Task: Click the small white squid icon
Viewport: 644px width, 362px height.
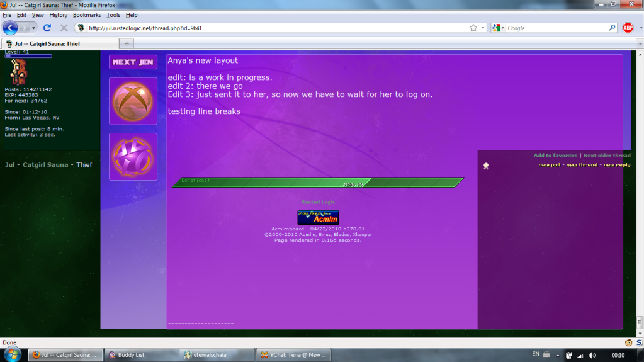Action: [486, 166]
